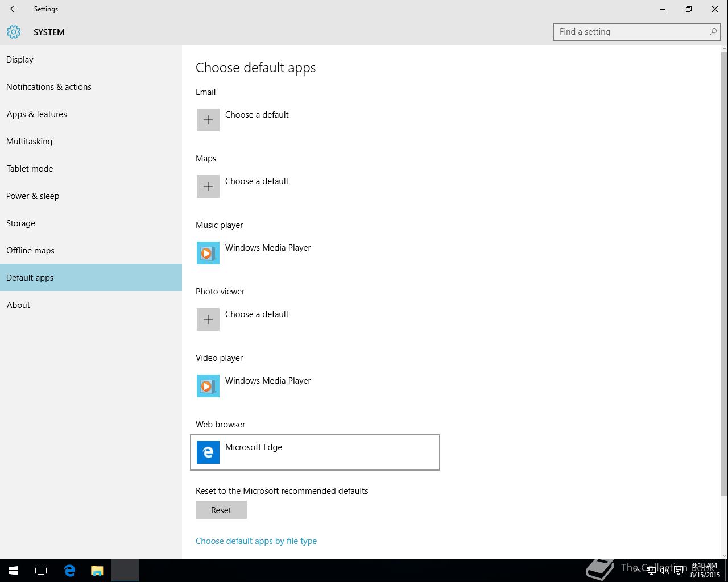
Task: Select the Multitasking section
Action: point(91,142)
